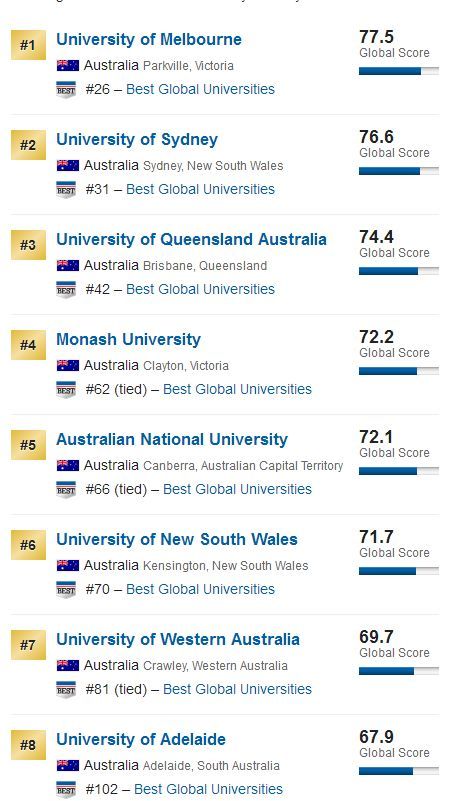
Task: Click the 71.7 global score progress bar
Action: point(399,571)
